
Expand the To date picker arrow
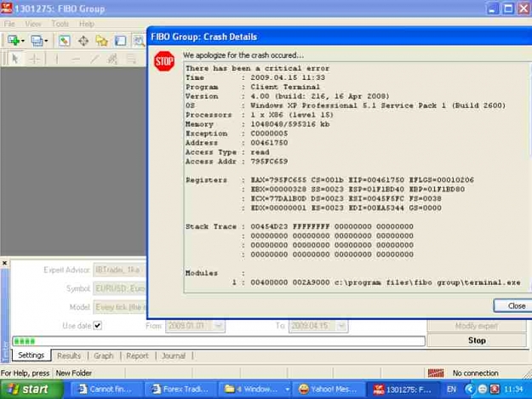pos(341,326)
